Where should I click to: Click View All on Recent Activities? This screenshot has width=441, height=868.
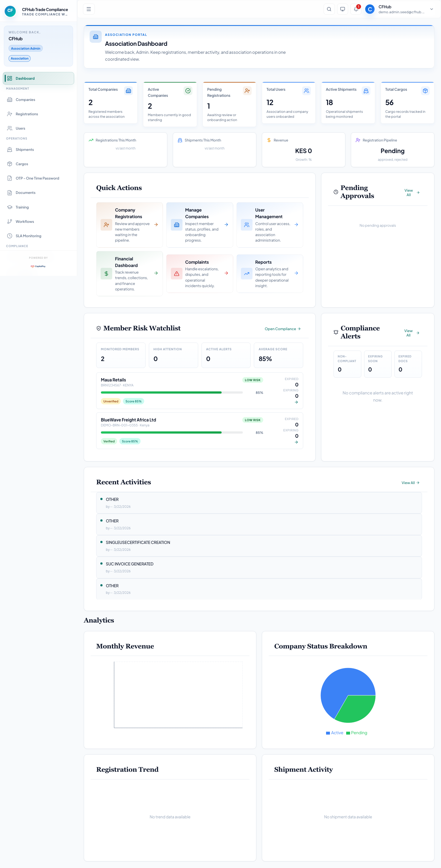410,482
